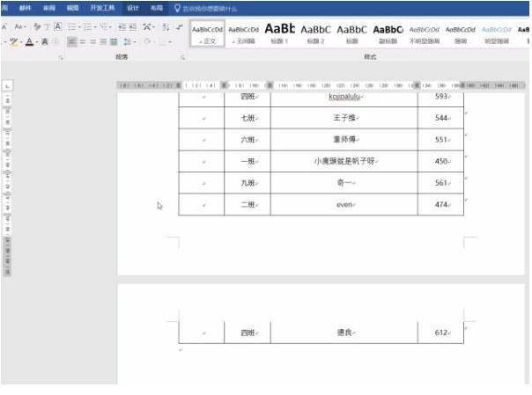
Task: Expand the line spacing dropdown arrow
Action: point(135,42)
